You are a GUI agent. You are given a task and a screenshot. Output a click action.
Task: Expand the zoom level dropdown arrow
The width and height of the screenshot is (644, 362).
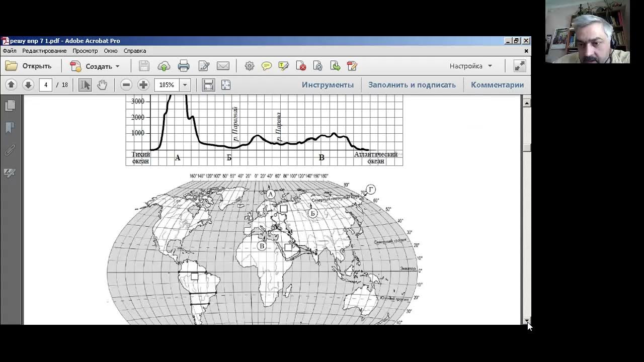185,85
